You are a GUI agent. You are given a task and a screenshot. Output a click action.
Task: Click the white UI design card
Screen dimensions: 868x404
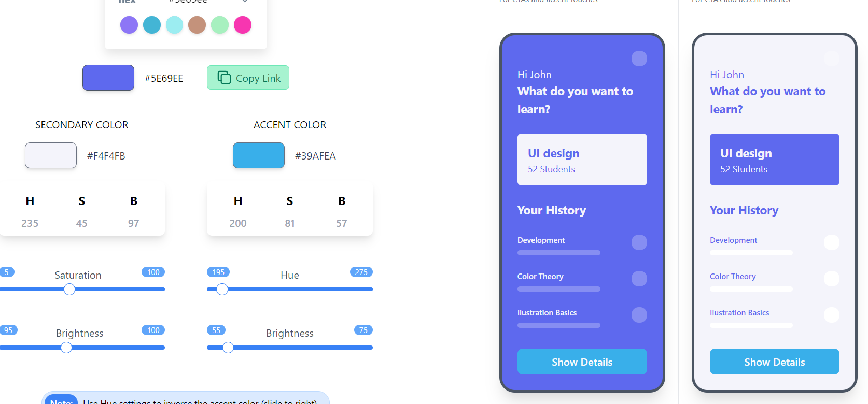(x=582, y=160)
